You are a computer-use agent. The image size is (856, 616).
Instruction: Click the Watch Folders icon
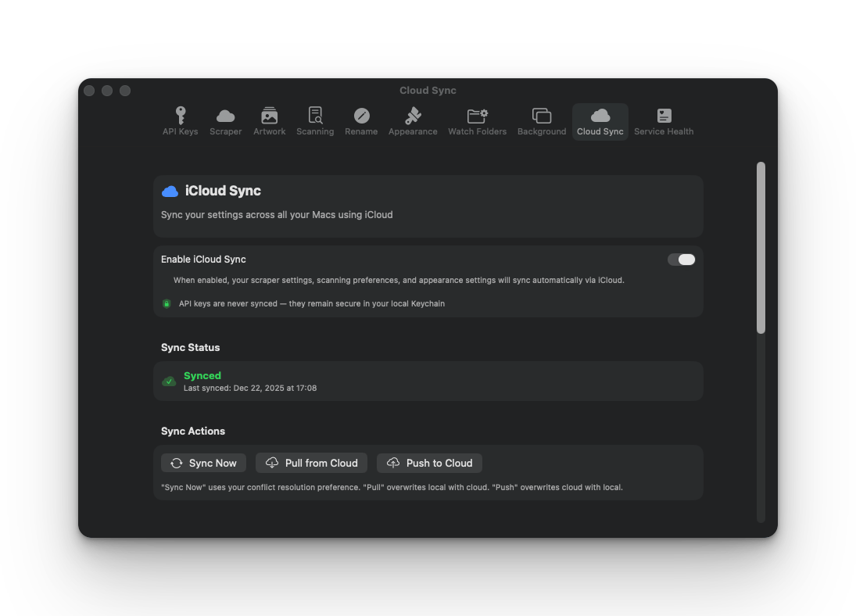477,115
